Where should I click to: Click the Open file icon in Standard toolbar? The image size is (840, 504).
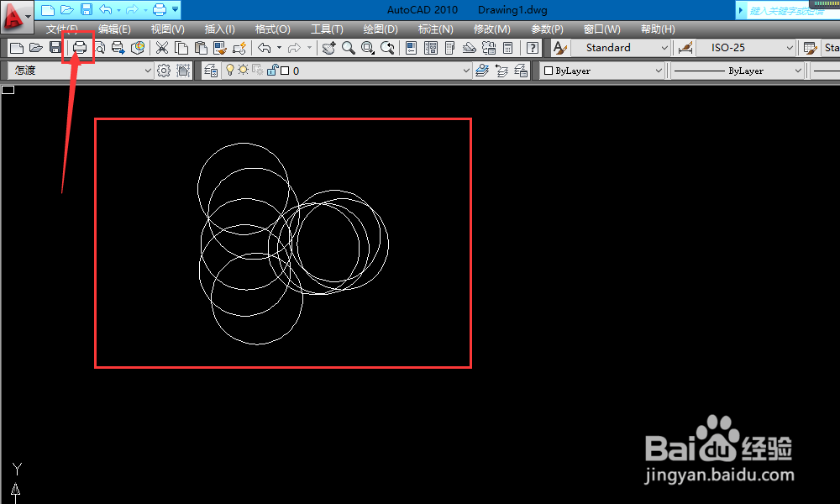pyautogui.click(x=36, y=48)
